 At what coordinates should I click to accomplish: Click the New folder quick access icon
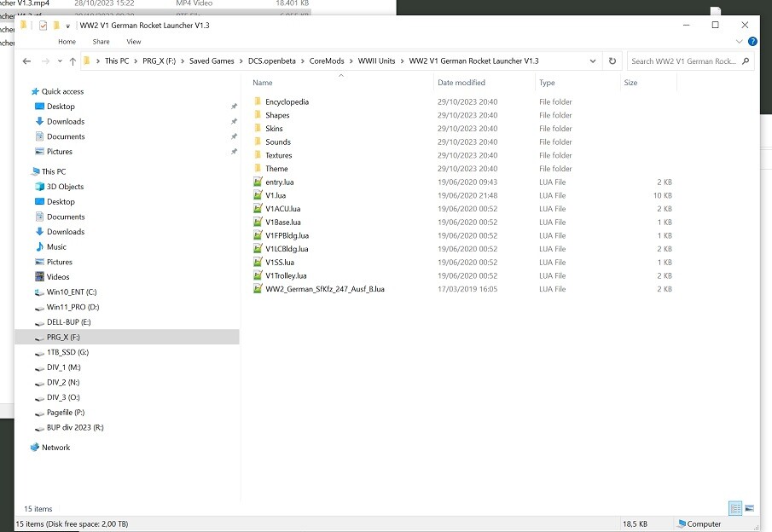point(56,25)
